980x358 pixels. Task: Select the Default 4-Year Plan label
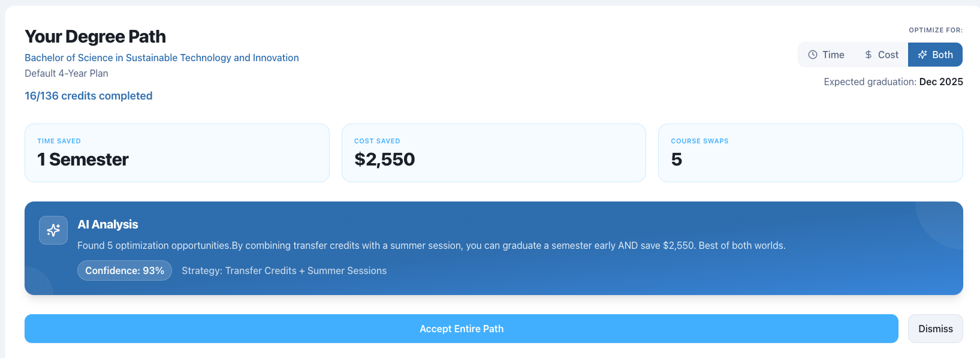tap(66, 73)
